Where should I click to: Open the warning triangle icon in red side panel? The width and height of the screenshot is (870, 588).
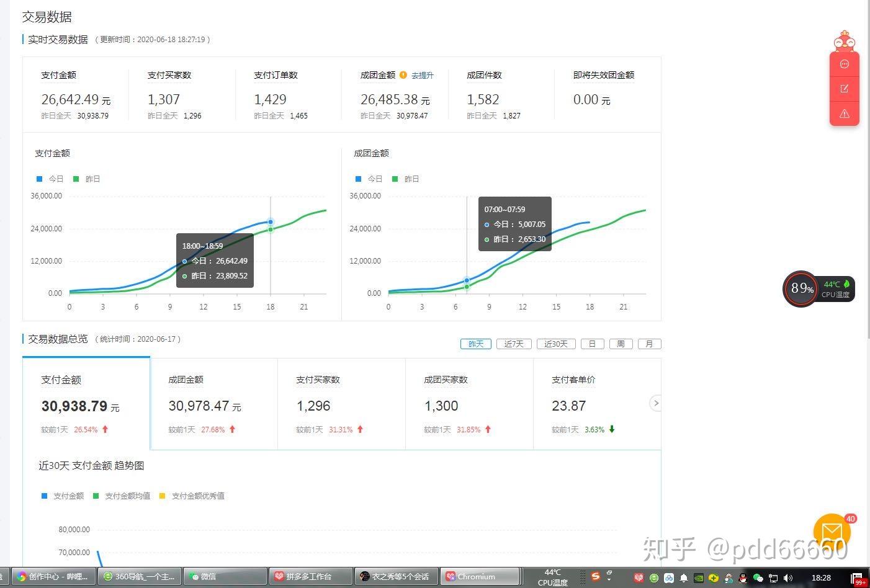844,114
